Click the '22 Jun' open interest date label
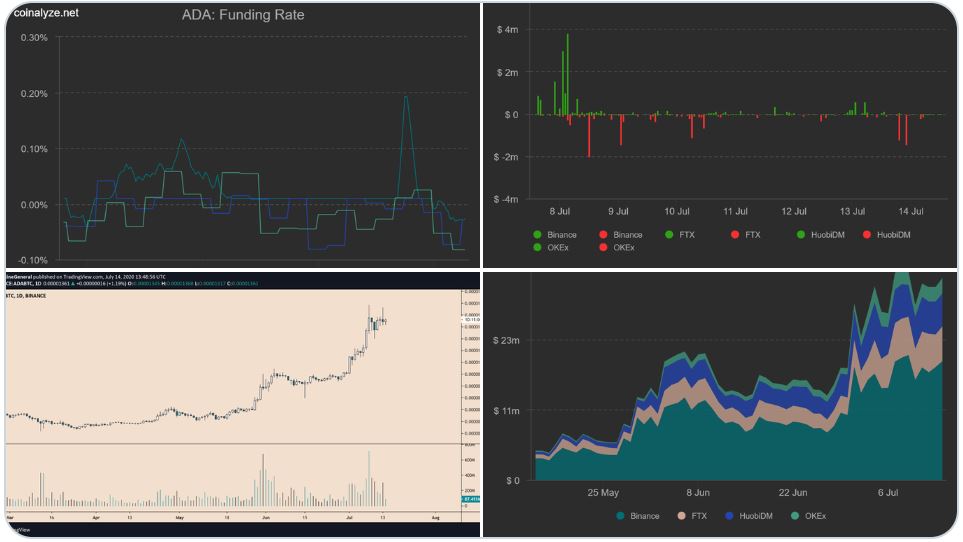The height and width of the screenshot is (542, 963). (793, 492)
